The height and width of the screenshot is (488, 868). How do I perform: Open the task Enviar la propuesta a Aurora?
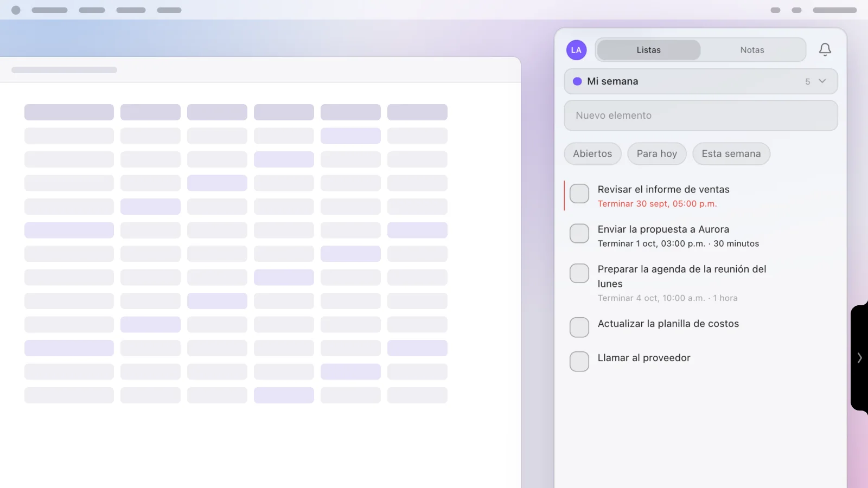(x=663, y=229)
